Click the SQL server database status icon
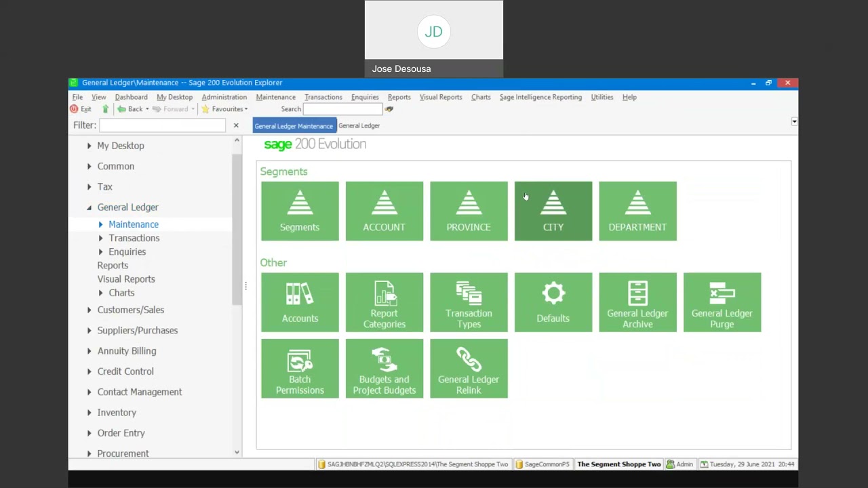This screenshot has height=488, width=868. coord(322,464)
